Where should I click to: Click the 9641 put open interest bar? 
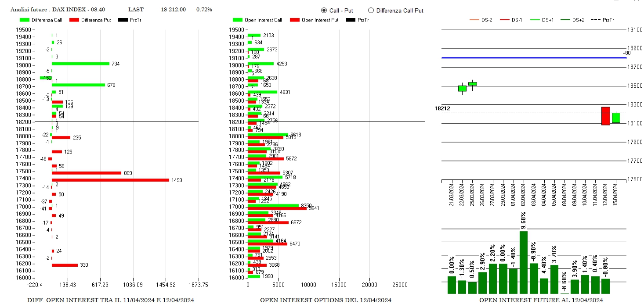pyautogui.click(x=277, y=208)
